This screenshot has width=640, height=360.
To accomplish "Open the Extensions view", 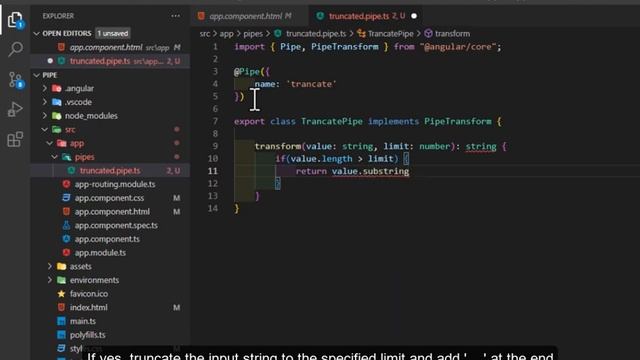I will 15,139.
